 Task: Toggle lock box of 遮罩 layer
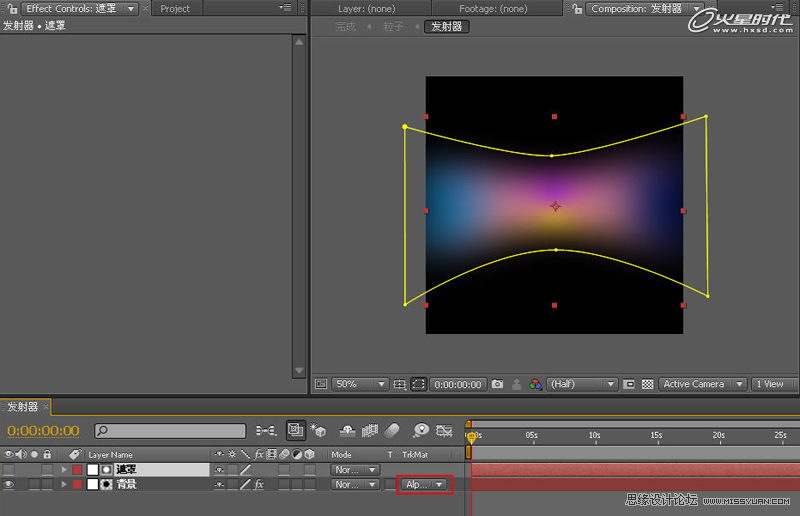click(47, 470)
